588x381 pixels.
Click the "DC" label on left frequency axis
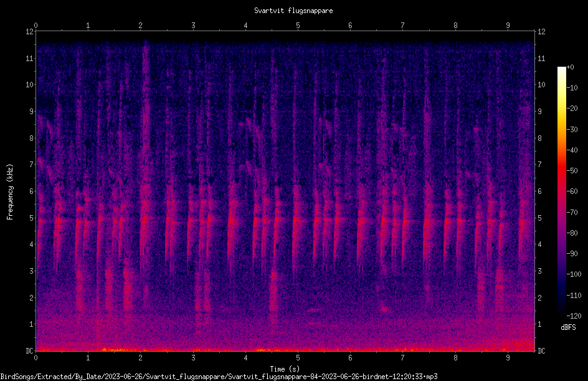tap(29, 351)
